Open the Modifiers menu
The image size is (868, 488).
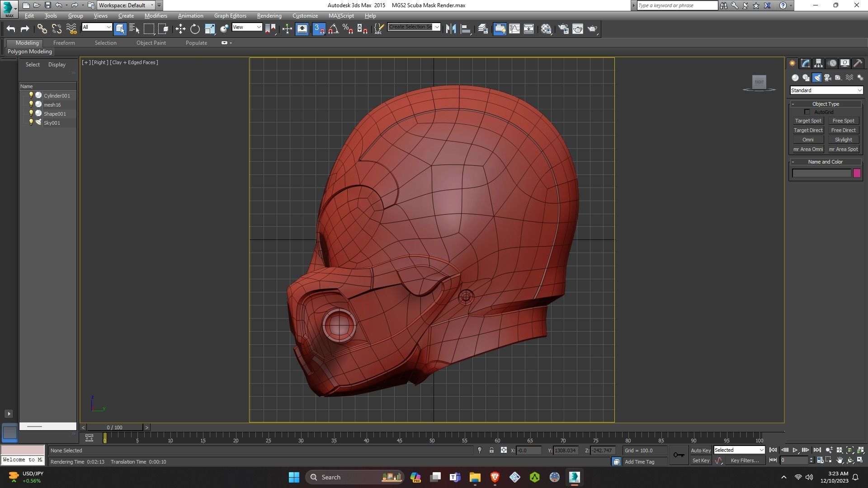156,16
